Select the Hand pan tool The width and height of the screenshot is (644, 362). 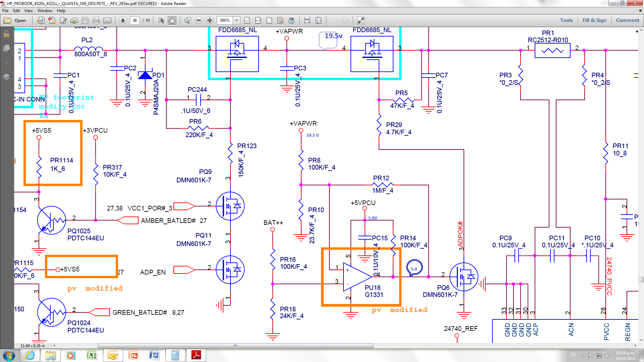[x=172, y=20]
